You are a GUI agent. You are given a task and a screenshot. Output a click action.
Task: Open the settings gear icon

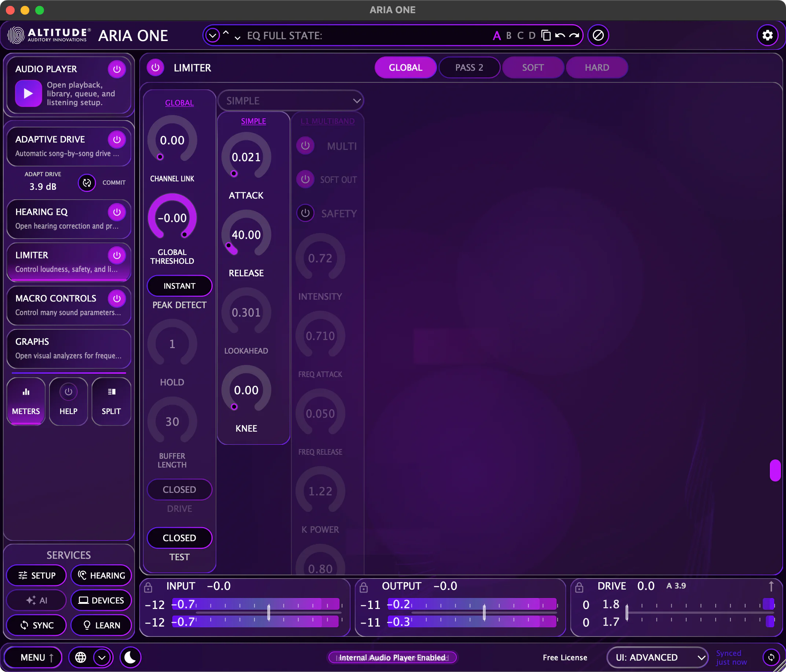point(767,35)
